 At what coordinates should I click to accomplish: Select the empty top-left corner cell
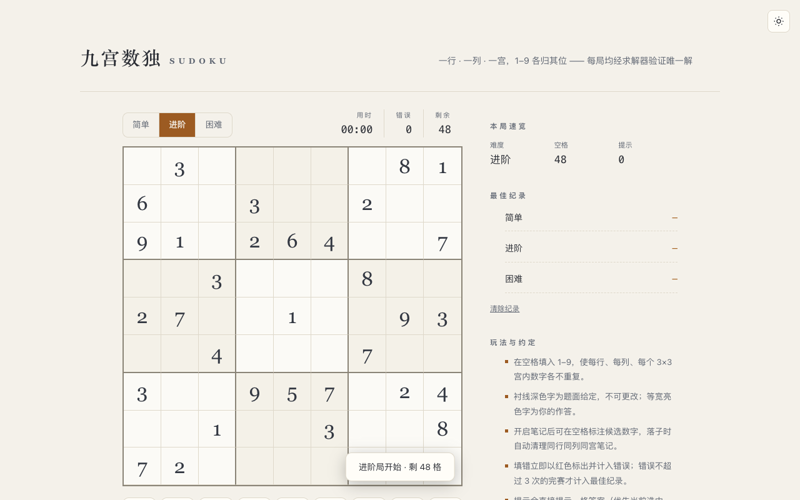[x=142, y=166]
